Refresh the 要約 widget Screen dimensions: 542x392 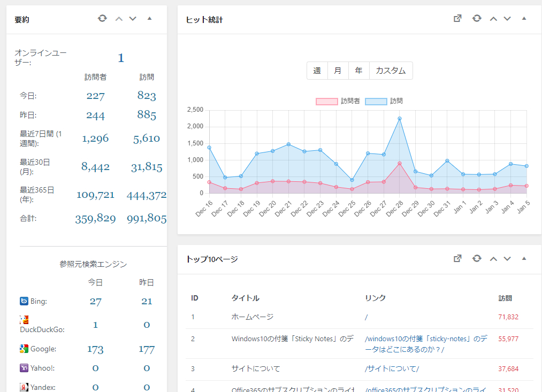click(x=102, y=18)
